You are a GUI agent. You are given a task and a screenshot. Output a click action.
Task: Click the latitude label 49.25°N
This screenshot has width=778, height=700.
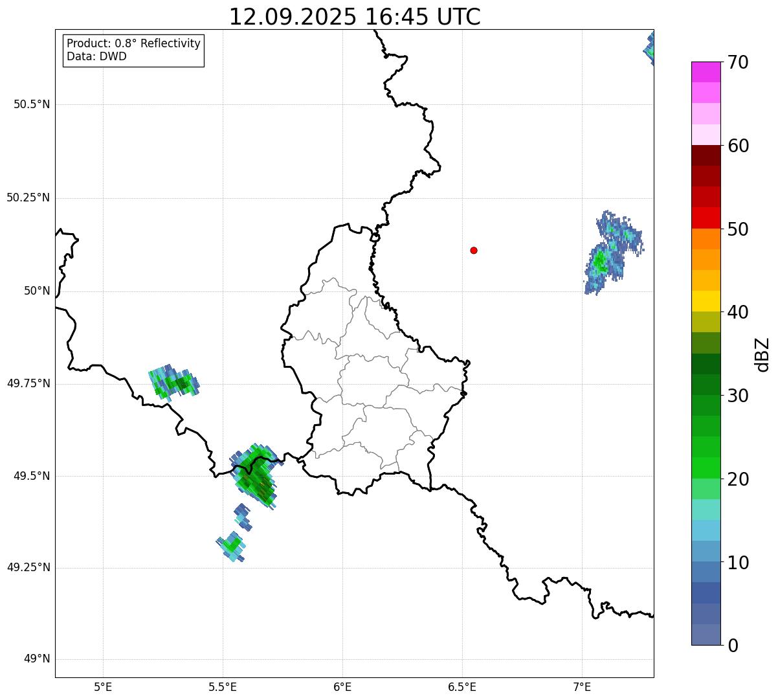click(x=28, y=567)
